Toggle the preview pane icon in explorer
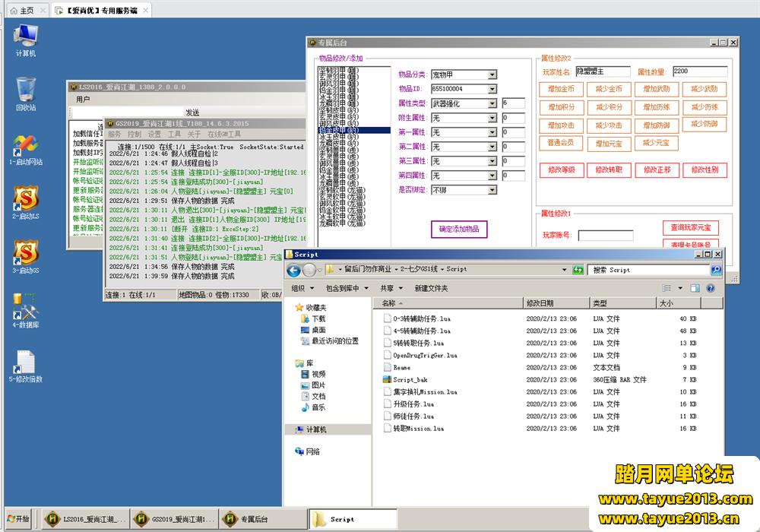 (695, 288)
